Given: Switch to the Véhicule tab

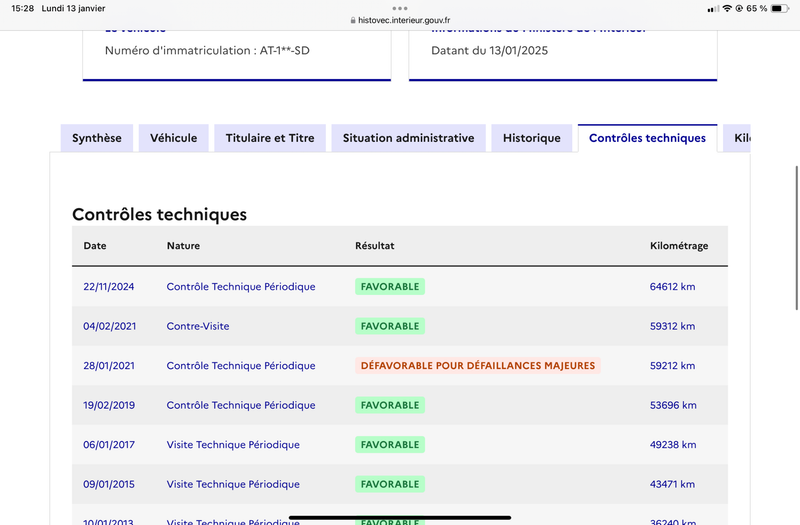Looking at the screenshot, I should 173,138.
